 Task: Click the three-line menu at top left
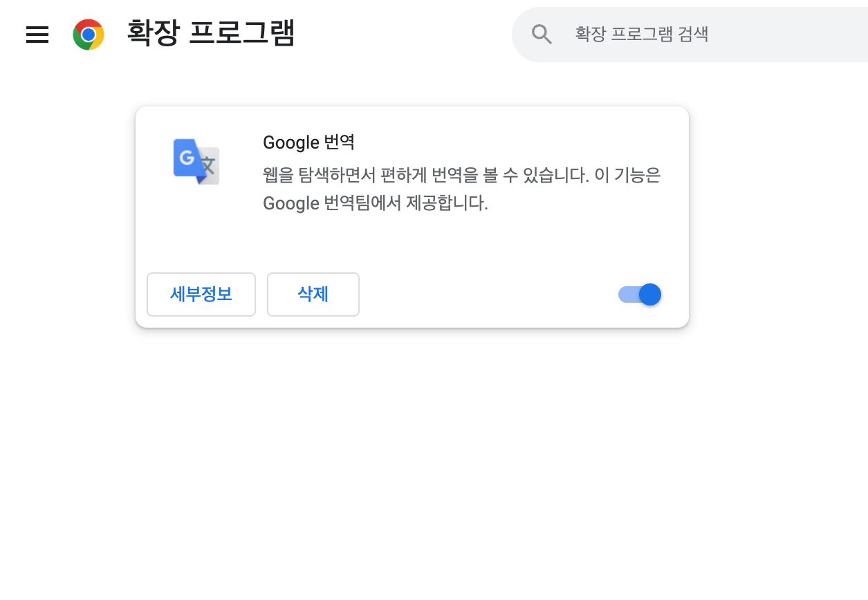click(37, 35)
